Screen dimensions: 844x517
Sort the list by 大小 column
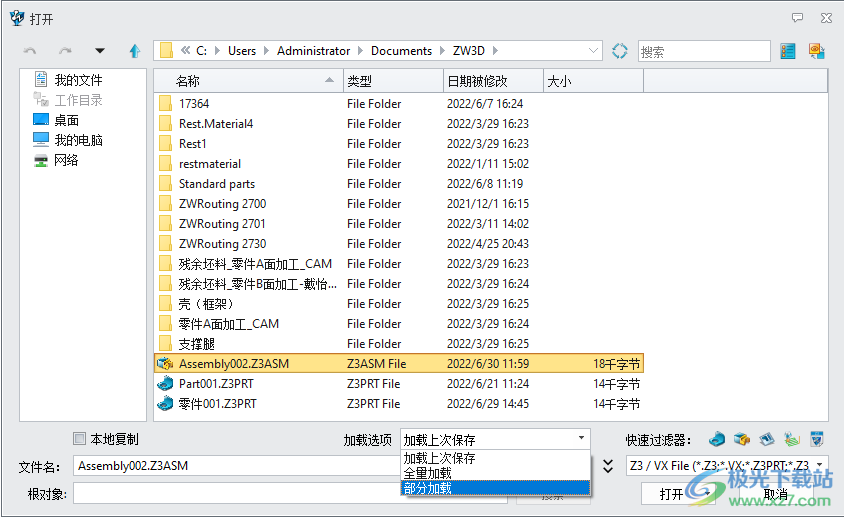click(x=593, y=81)
